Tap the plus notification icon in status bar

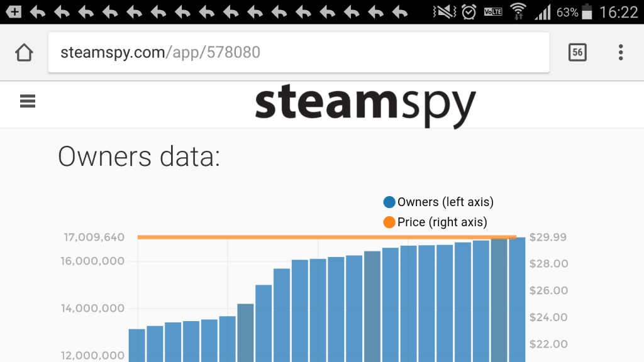click(x=14, y=11)
